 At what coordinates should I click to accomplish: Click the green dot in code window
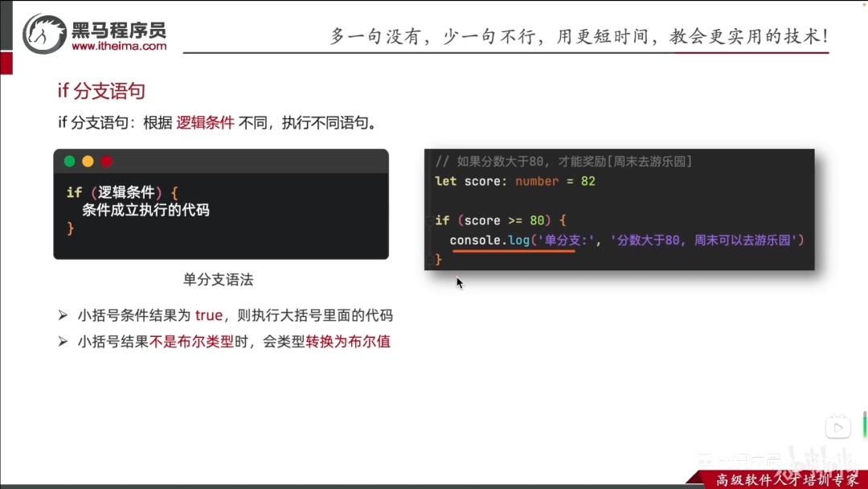70,161
